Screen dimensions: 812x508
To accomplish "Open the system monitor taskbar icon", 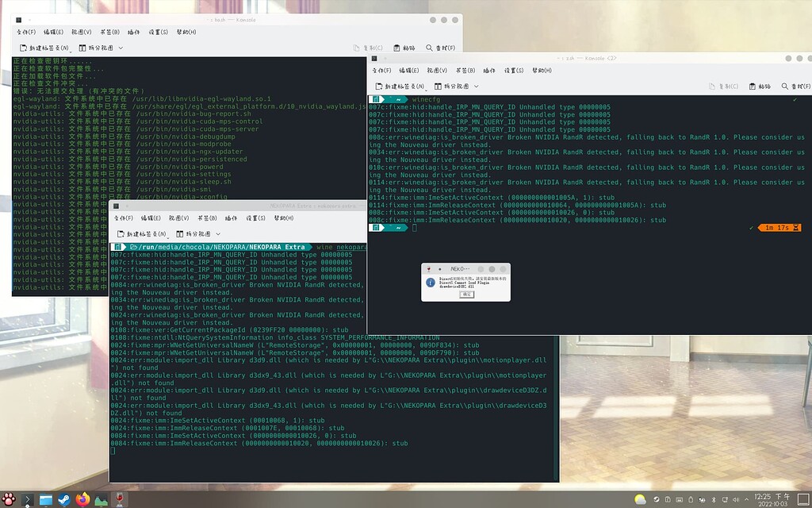I will click(101, 500).
